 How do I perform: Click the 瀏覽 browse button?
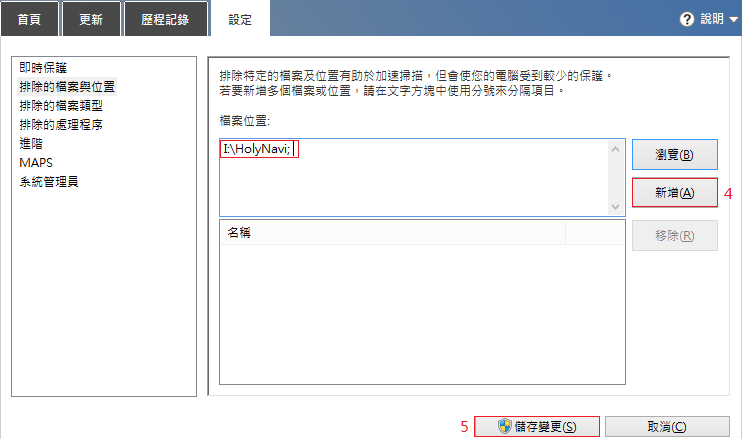(x=674, y=155)
